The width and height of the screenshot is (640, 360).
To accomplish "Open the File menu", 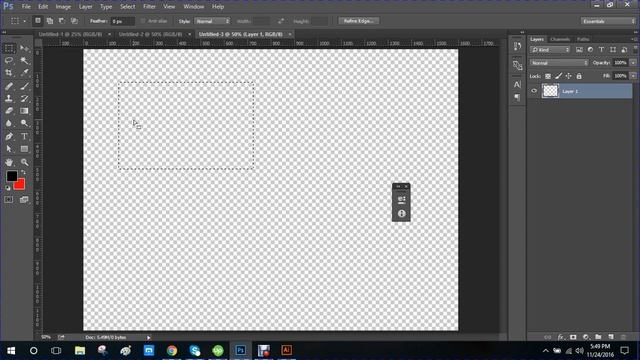I will click(26, 7).
